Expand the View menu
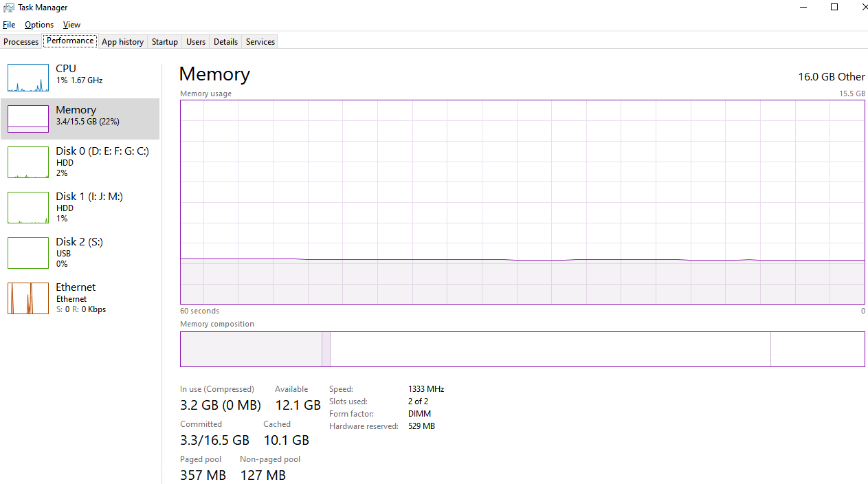Image resolution: width=868 pixels, height=484 pixels. click(71, 25)
